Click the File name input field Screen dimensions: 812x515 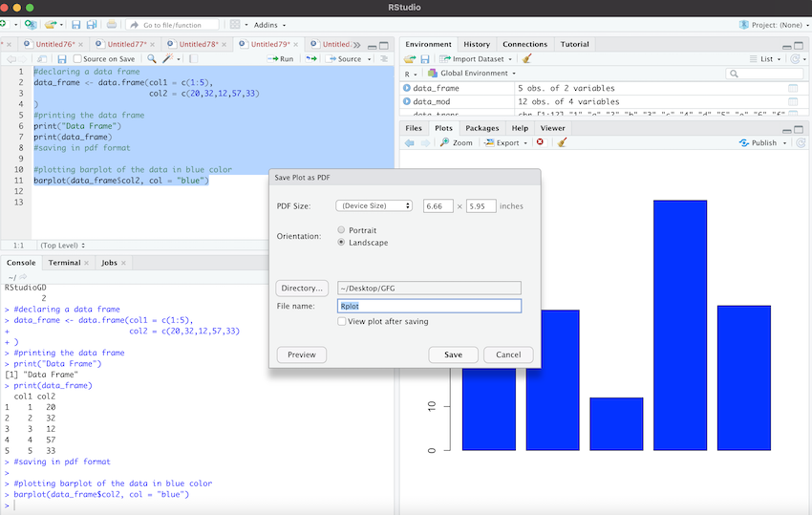(x=429, y=307)
